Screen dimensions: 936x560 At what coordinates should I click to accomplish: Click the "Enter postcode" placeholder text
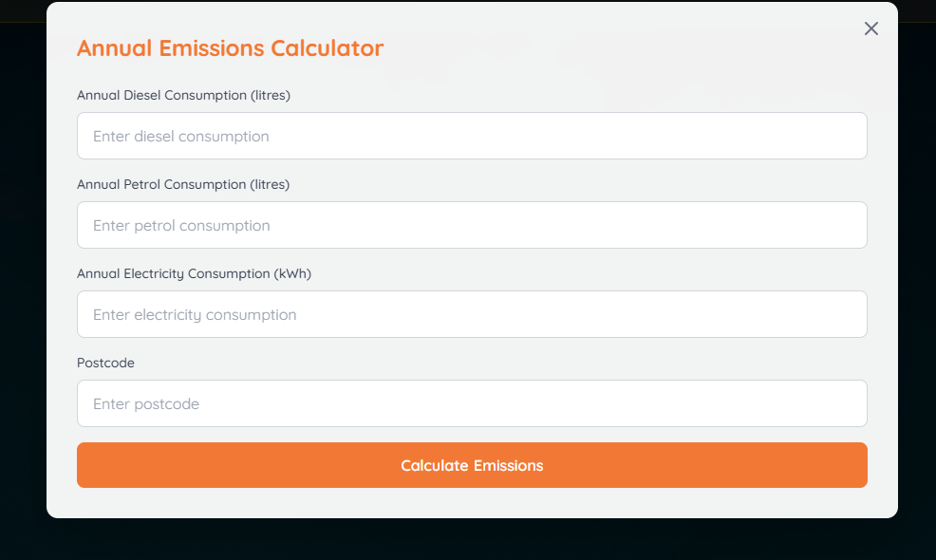pos(146,404)
